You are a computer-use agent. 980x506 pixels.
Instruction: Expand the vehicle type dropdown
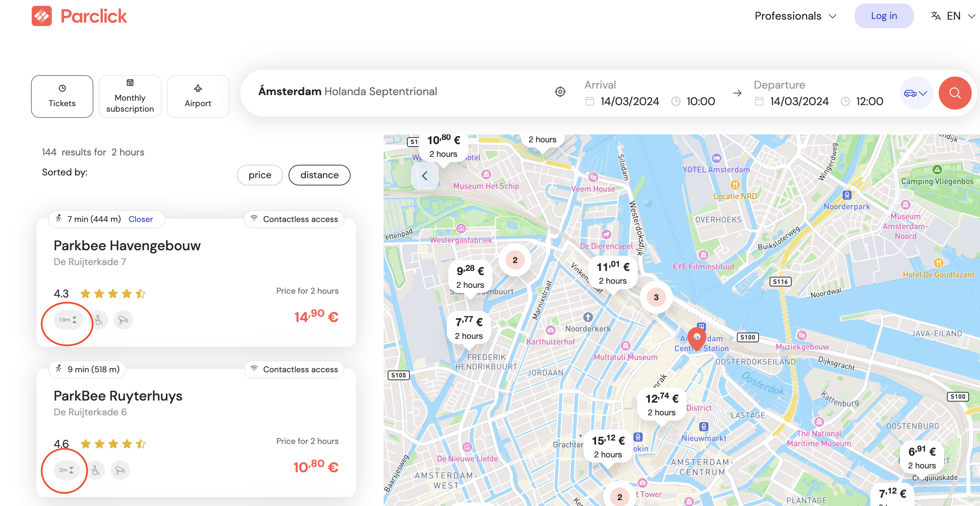[x=916, y=93]
